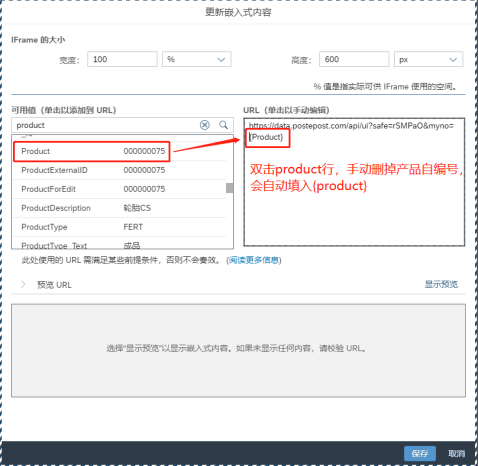
Task: Clear the product search field
Action: pos(205,125)
